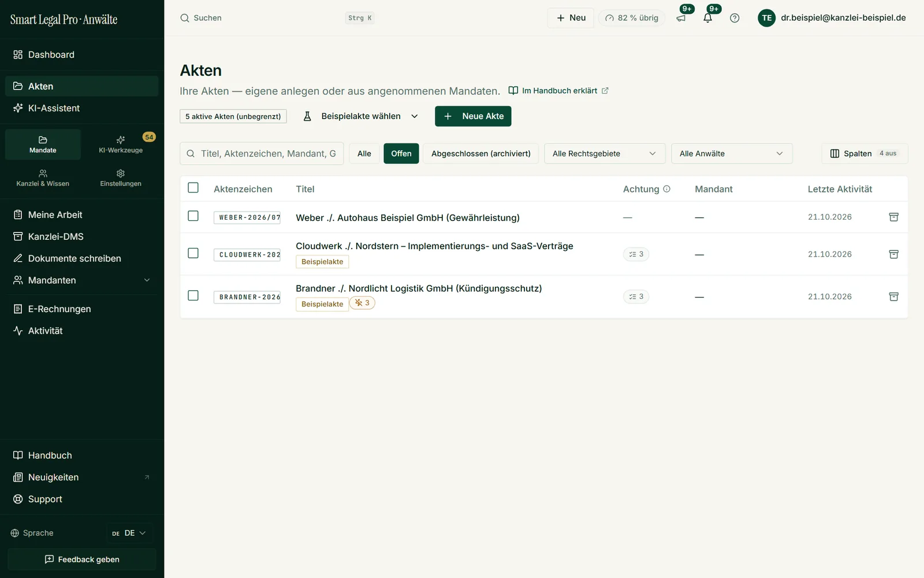Select all cases with header checkbox

193,188
